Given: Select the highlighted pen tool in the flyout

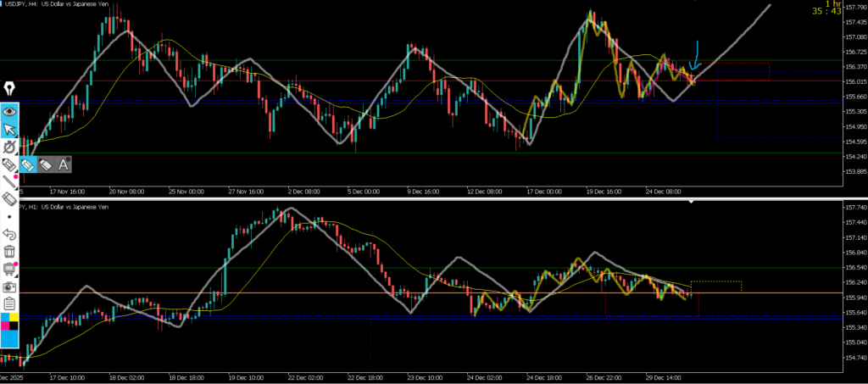Looking at the screenshot, I should coord(27,164).
